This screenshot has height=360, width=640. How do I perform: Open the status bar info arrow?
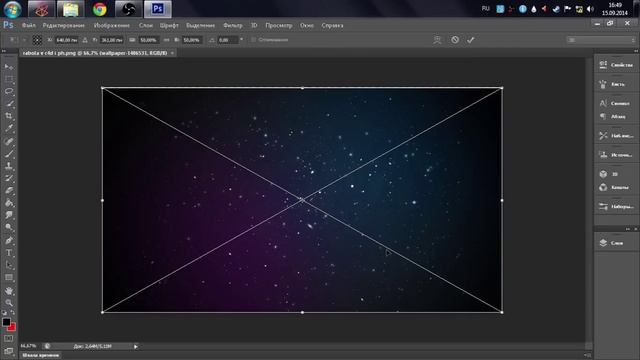tap(136, 347)
